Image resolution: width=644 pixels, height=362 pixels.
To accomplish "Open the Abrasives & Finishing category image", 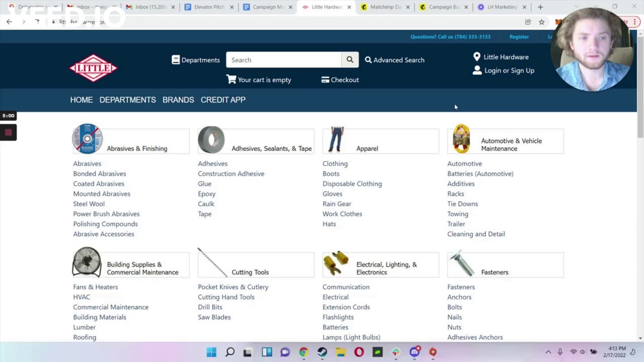I will (87, 138).
